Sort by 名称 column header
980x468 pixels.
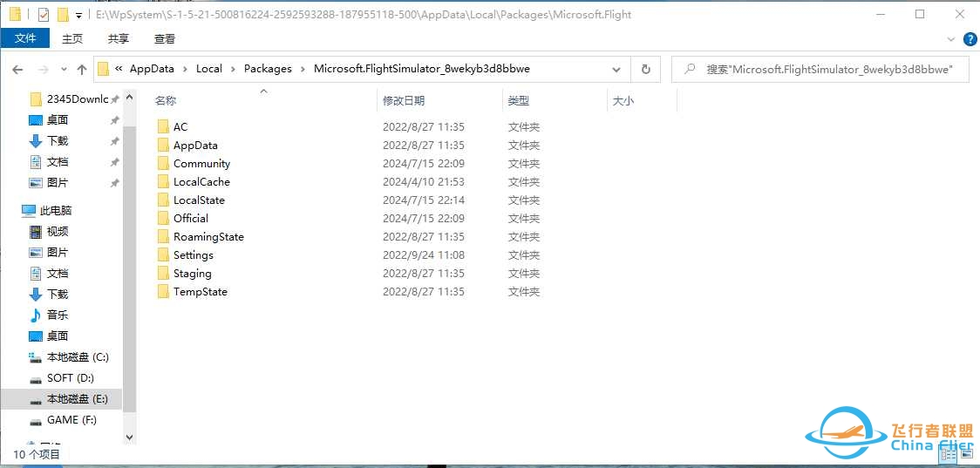pyautogui.click(x=166, y=100)
